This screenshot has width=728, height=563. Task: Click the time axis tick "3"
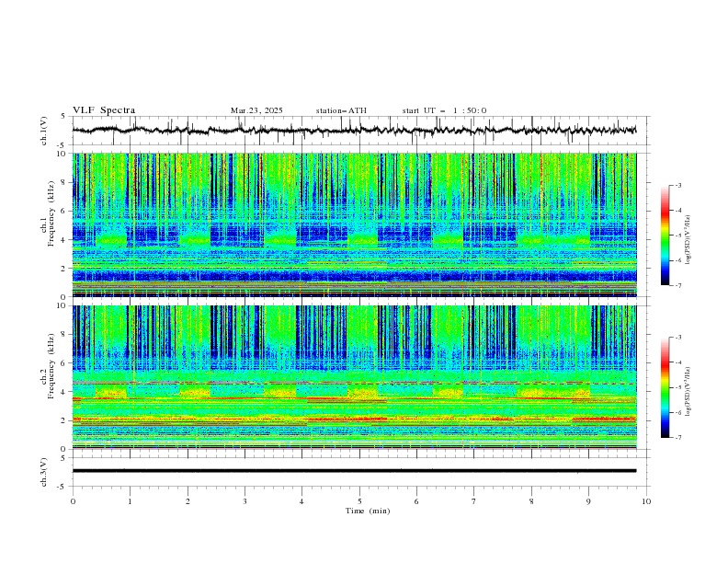coord(245,501)
